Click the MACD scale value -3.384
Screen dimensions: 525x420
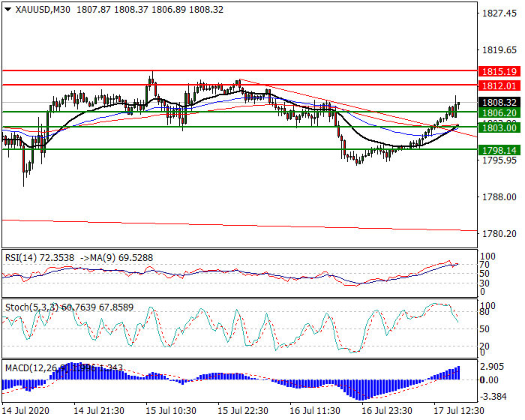(x=493, y=397)
